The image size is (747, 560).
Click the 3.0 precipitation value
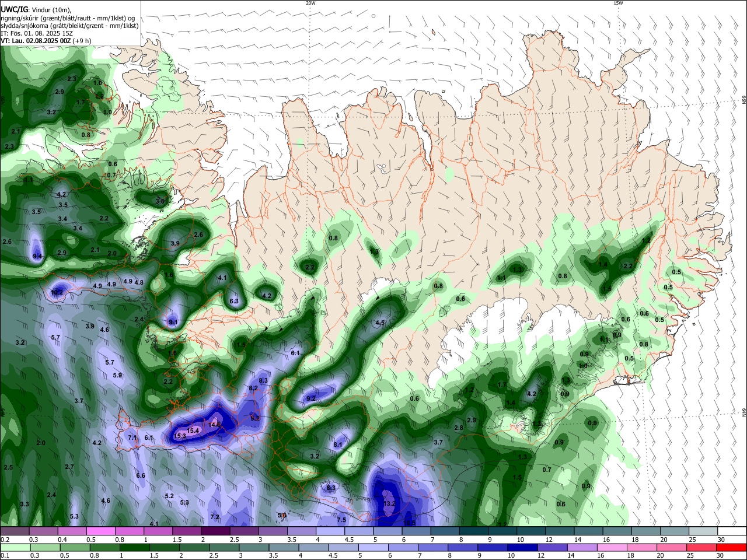pyautogui.click(x=160, y=201)
